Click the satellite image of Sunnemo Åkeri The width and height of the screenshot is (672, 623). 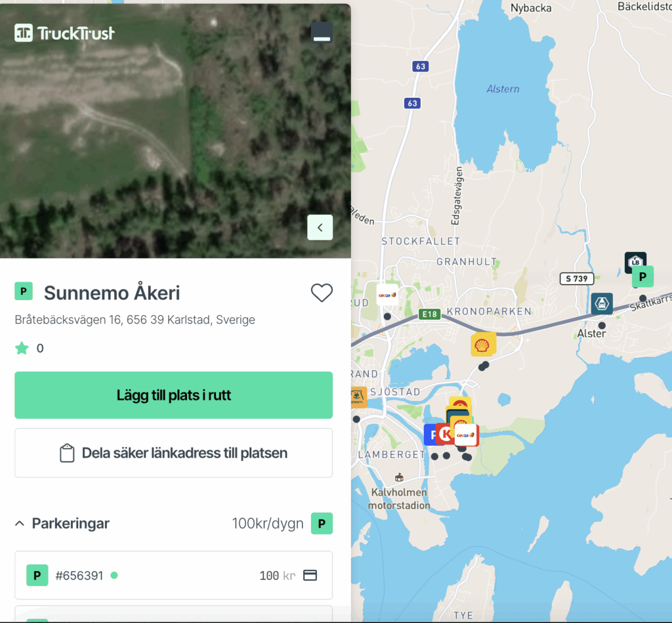(x=175, y=131)
